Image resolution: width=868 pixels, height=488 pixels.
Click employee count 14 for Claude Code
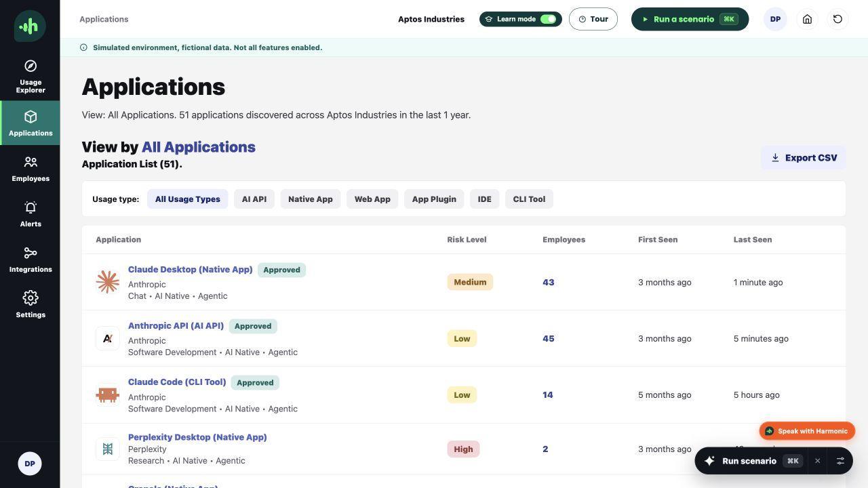pos(548,395)
